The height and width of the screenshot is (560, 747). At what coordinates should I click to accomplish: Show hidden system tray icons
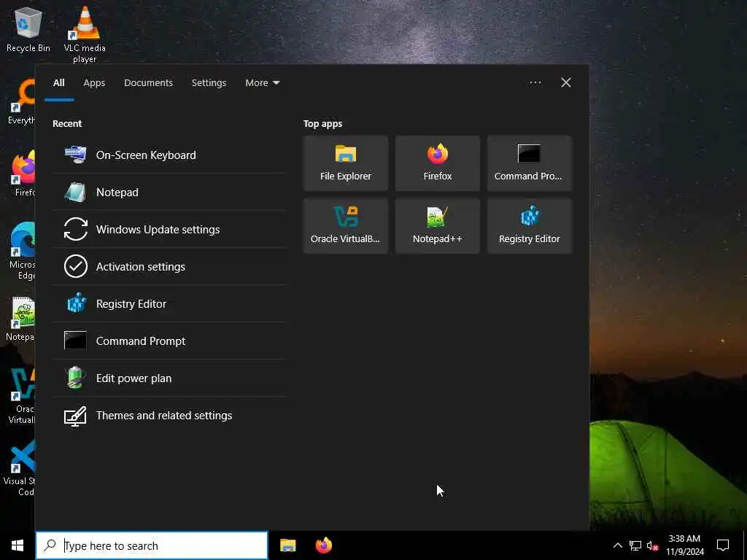pyautogui.click(x=617, y=545)
